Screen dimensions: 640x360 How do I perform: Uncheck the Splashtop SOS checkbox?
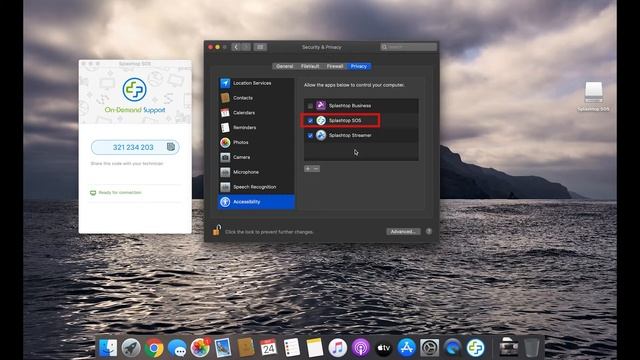coord(310,121)
